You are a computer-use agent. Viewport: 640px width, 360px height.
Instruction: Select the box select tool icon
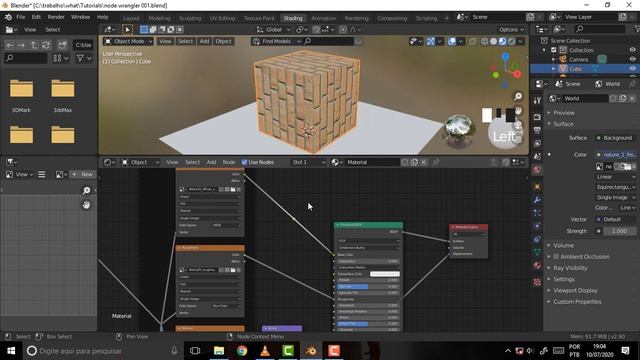pyautogui.click(x=127, y=29)
